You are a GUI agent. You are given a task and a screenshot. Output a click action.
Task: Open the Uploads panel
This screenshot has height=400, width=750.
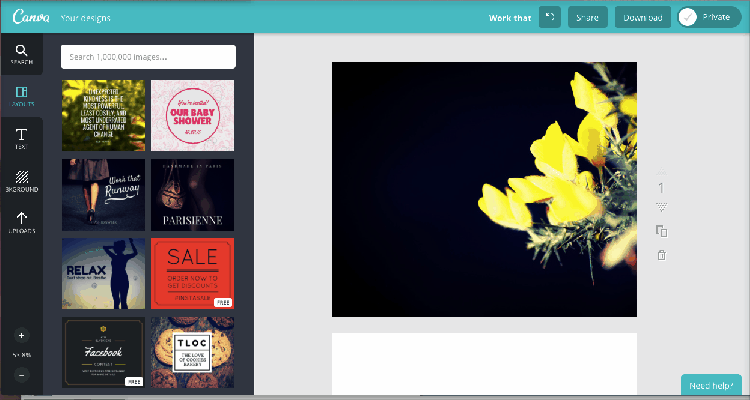(x=21, y=222)
